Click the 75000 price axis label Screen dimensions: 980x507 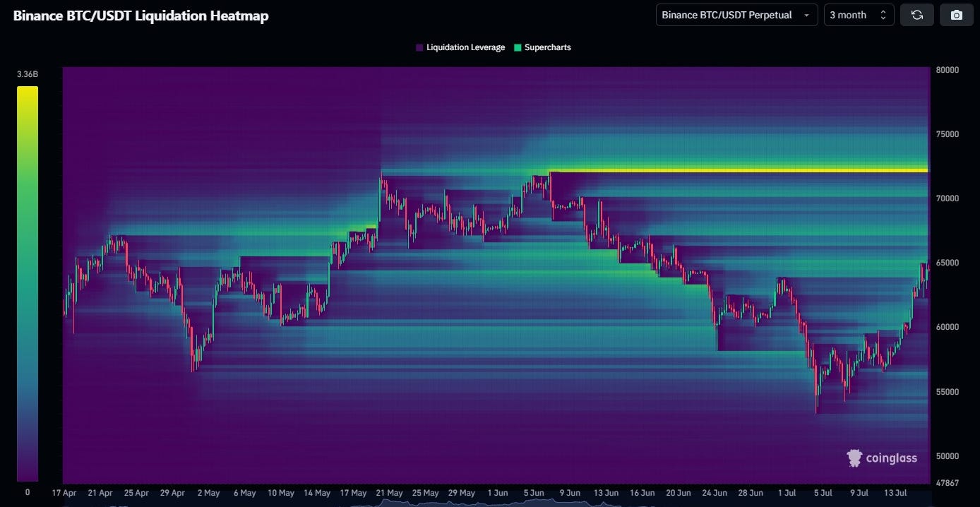[948, 134]
